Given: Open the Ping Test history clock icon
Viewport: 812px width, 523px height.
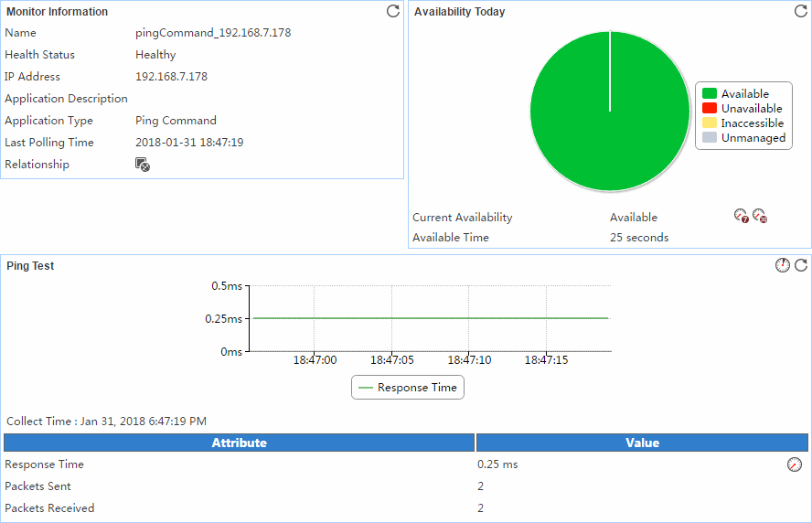Looking at the screenshot, I should pos(783,265).
